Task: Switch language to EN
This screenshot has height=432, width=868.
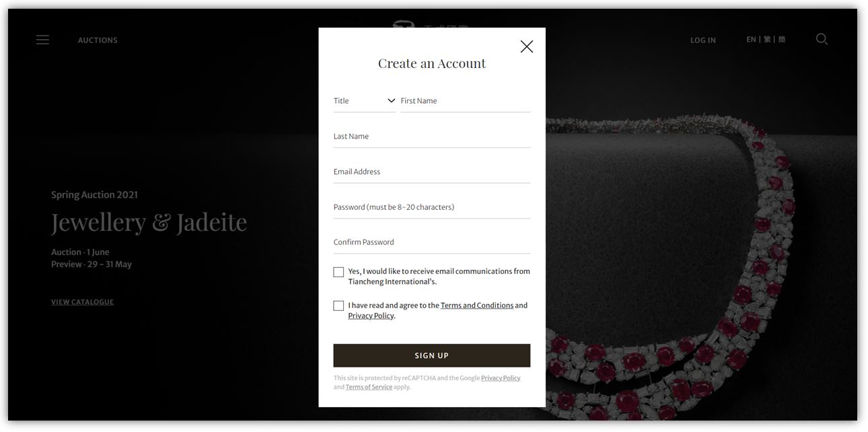Action: (751, 40)
